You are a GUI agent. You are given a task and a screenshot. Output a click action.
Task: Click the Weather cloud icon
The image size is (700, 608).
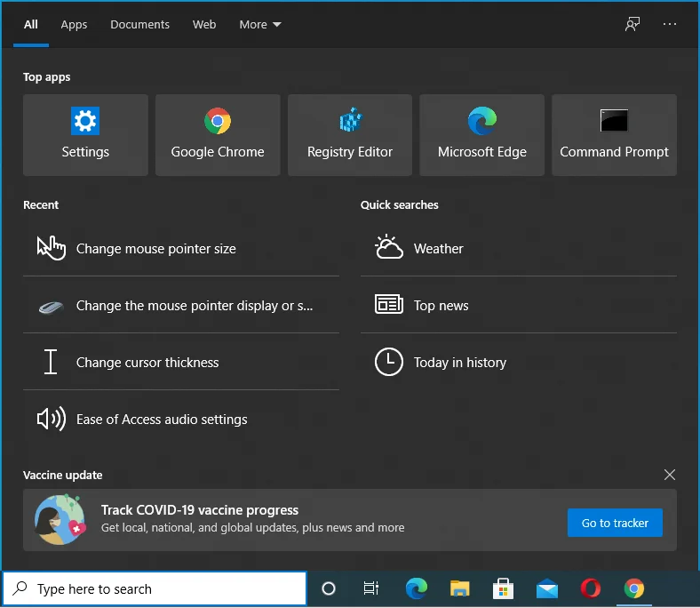[x=389, y=247]
